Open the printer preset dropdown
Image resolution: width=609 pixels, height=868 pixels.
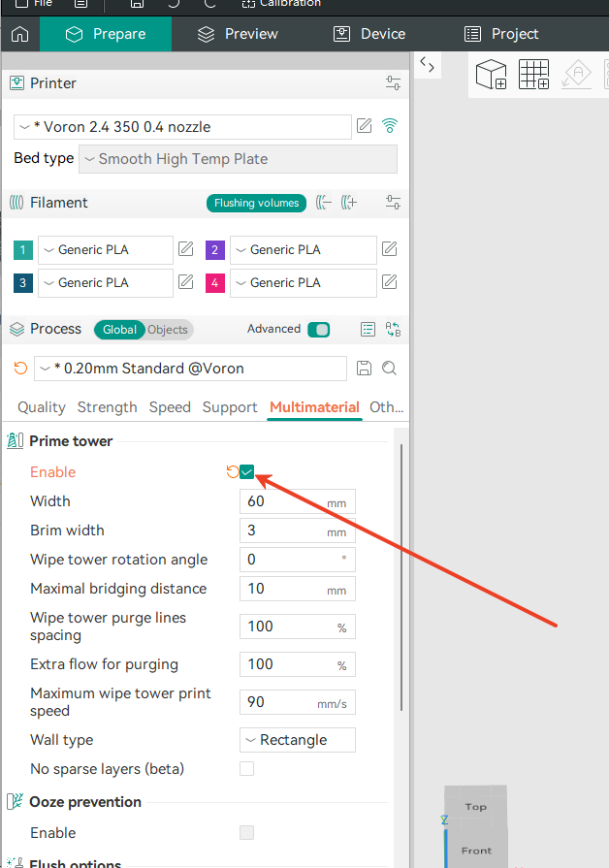(183, 127)
